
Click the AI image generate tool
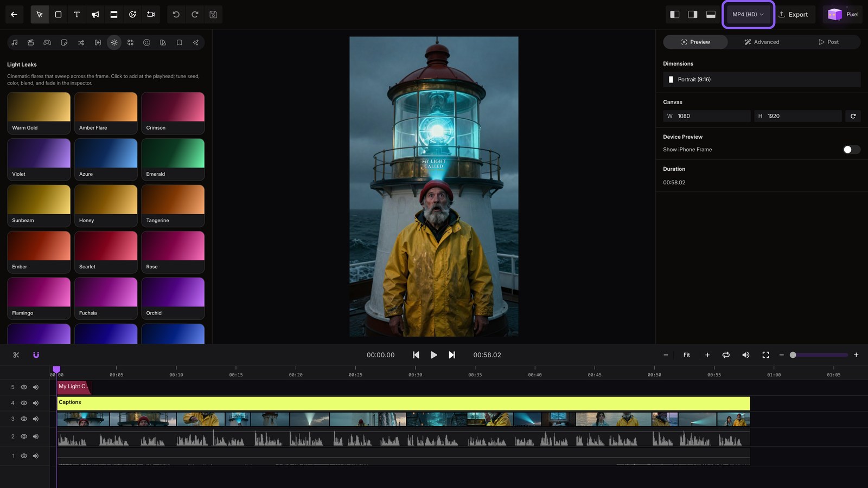click(x=132, y=15)
